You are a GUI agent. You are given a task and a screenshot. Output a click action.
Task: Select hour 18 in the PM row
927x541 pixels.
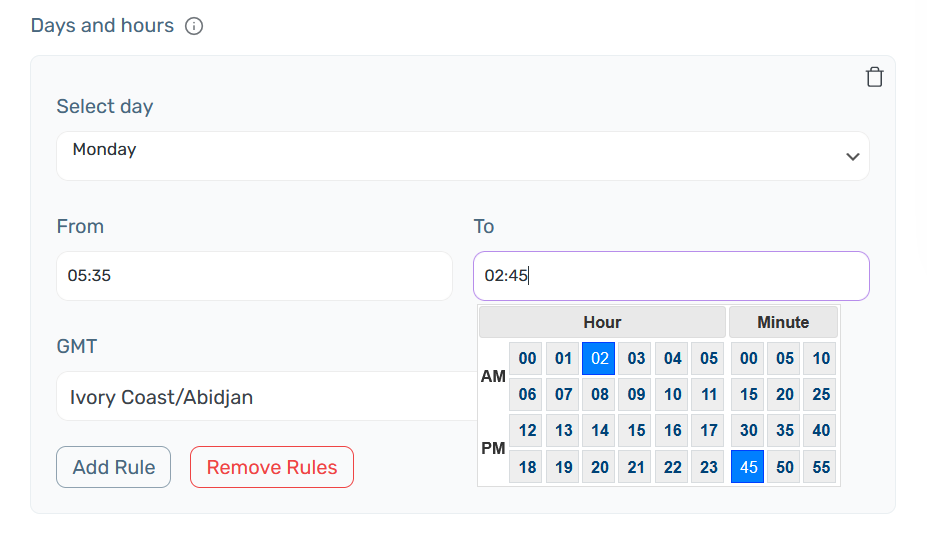[x=527, y=467]
